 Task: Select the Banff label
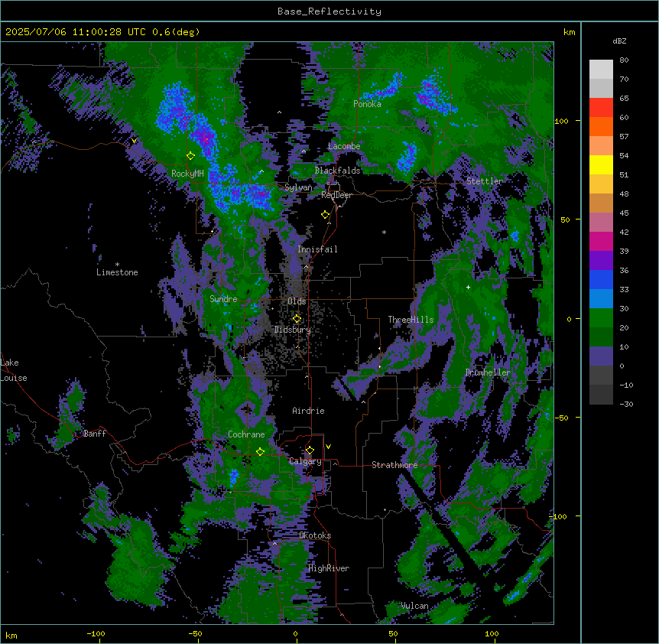[95, 434]
